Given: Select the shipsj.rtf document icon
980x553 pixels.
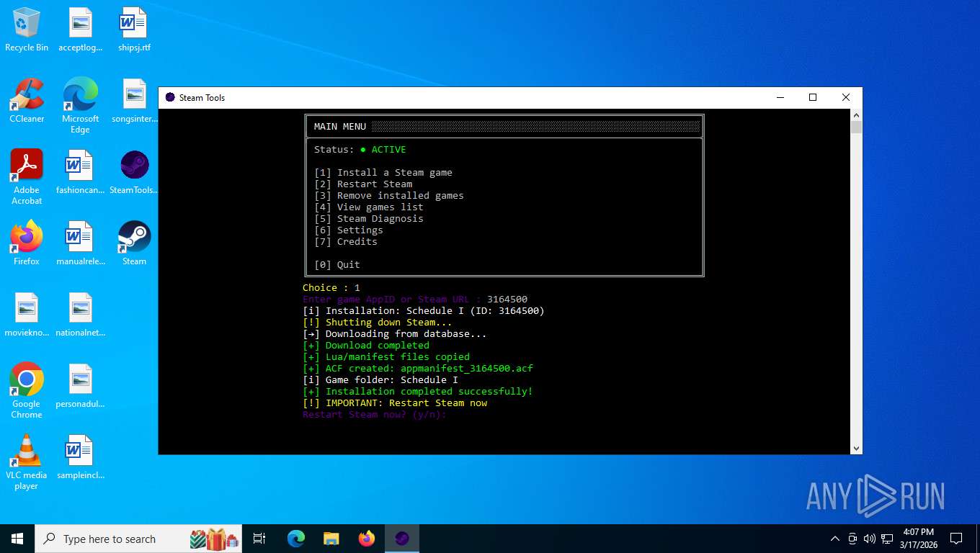Looking at the screenshot, I should tap(134, 30).
